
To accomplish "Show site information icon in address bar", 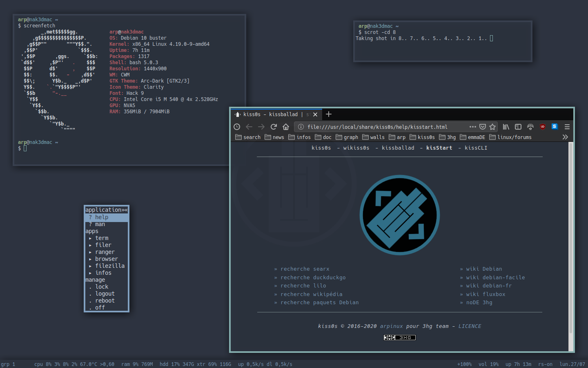I will [301, 127].
